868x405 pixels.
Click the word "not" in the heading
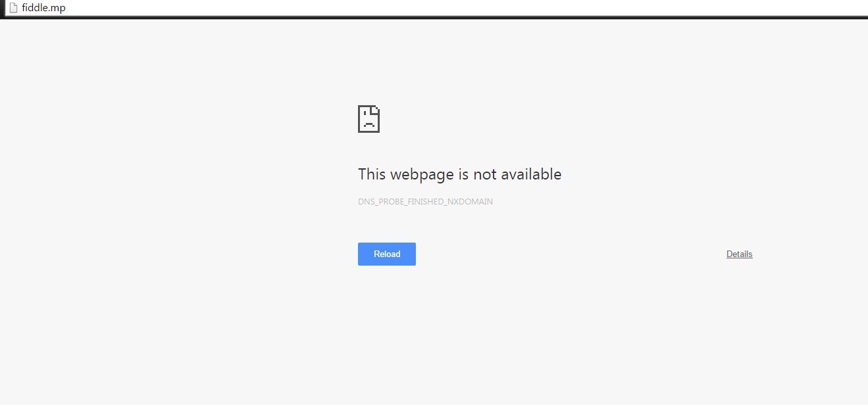click(x=486, y=174)
